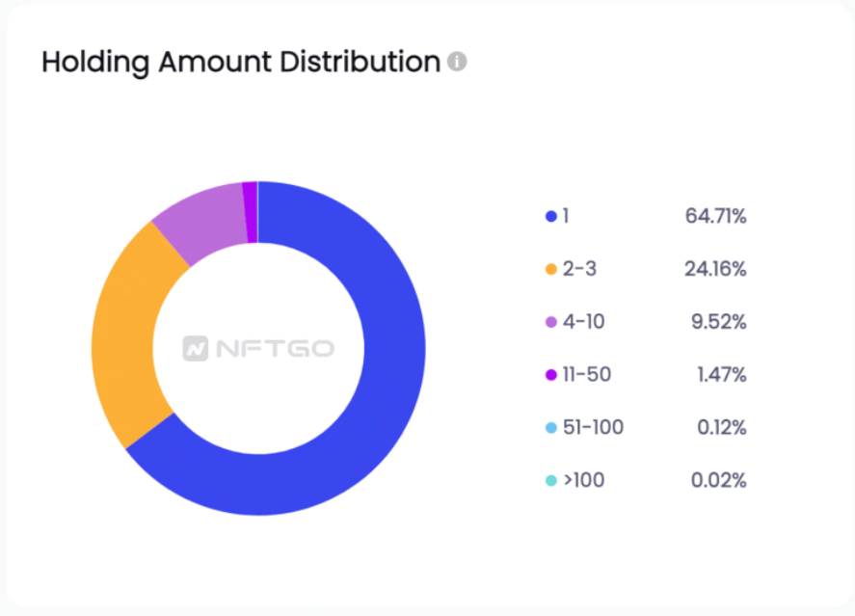Click the light purple 4-10 legend dot

pyautogui.click(x=551, y=322)
